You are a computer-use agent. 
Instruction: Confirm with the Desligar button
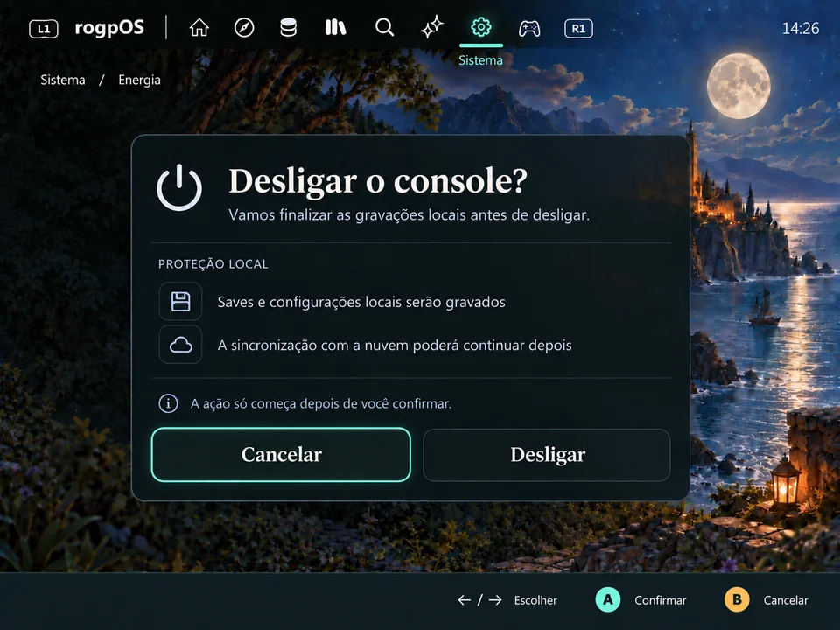pos(547,455)
